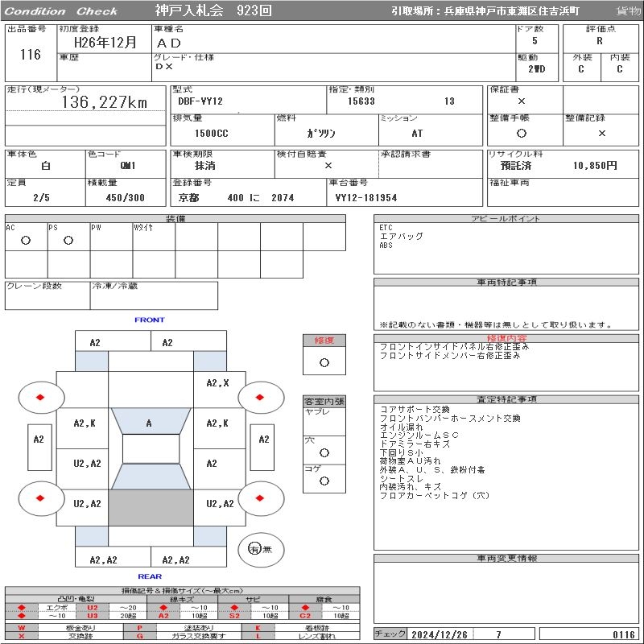Toggle the 修復 repair history circle

coord(324,362)
